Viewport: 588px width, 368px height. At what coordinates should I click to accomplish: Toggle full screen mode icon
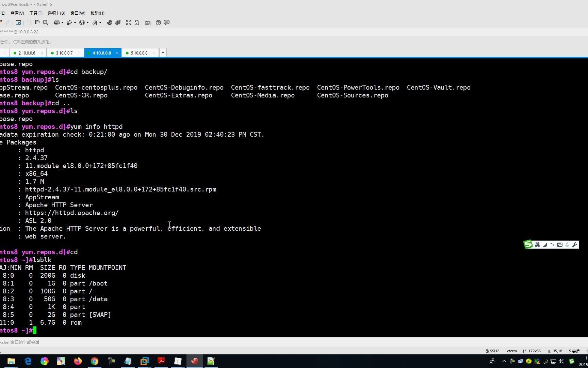pos(129,23)
